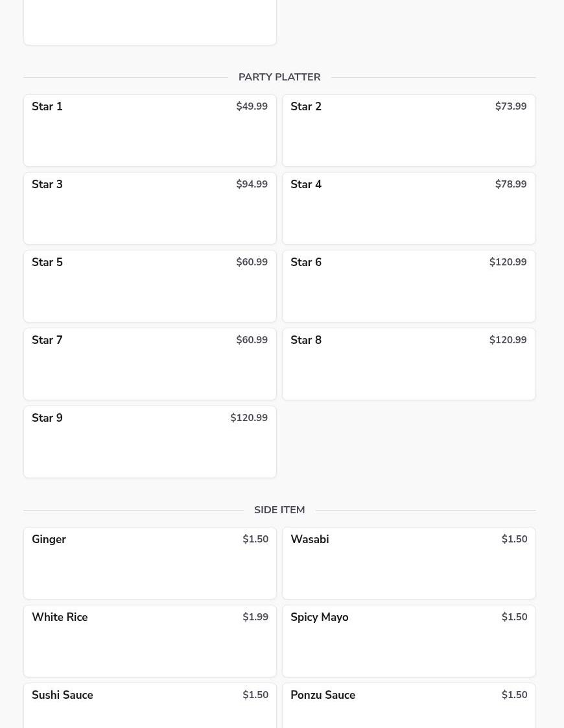Click the $49.99 price on Star 1
The width and height of the screenshot is (564, 728).
(252, 106)
